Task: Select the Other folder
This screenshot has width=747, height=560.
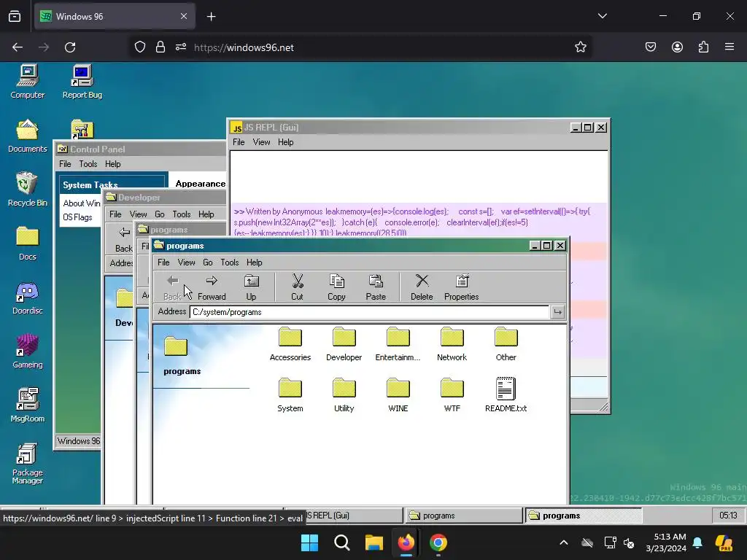Action: click(506, 344)
